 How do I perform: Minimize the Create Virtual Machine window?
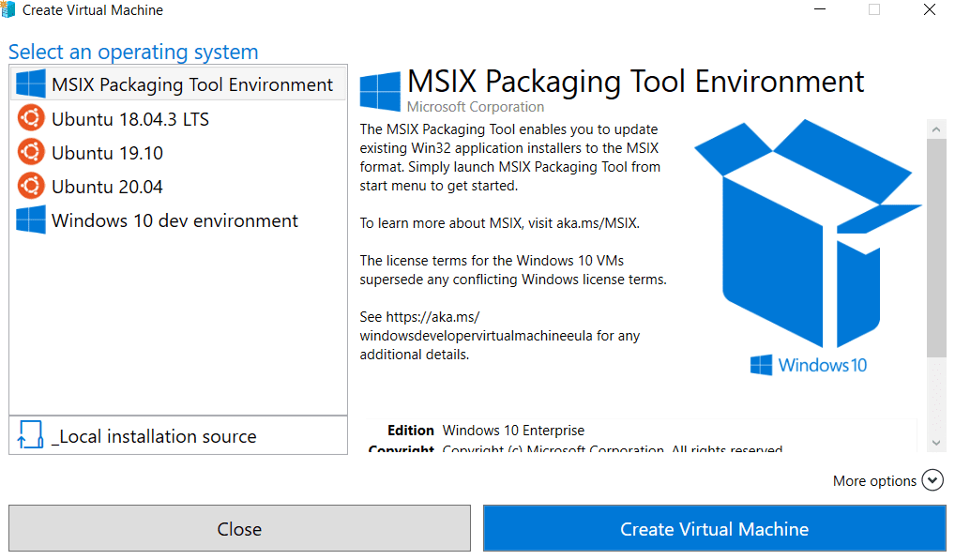820,9
